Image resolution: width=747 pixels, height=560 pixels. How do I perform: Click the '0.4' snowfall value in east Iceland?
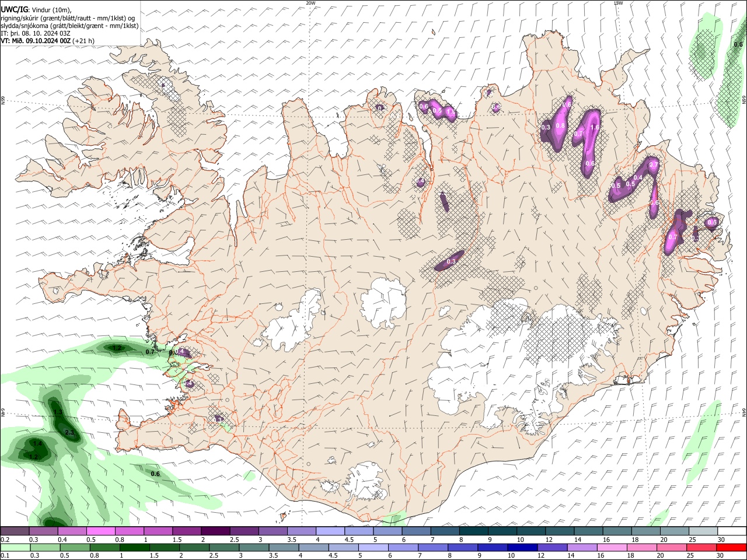pyautogui.click(x=638, y=178)
